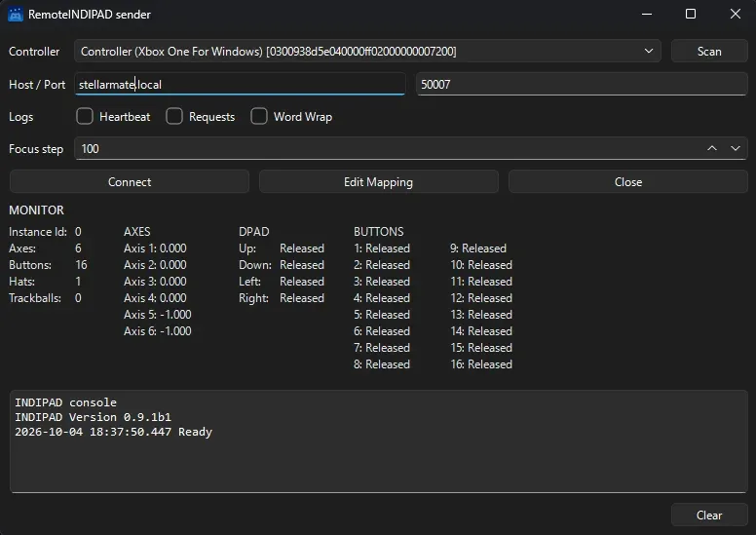The image size is (756, 535).
Task: Click button 9: Released status text
Action: pos(478,248)
